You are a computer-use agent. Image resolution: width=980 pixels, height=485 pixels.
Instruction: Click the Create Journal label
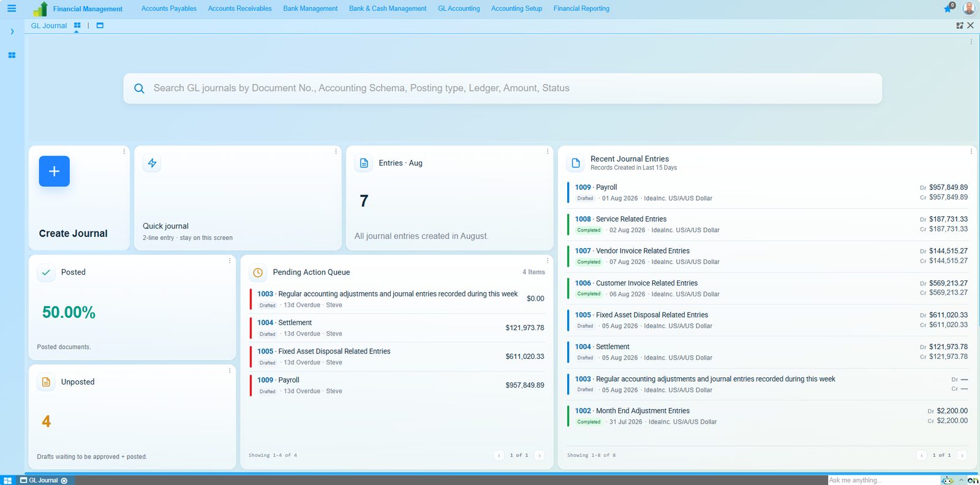click(73, 233)
